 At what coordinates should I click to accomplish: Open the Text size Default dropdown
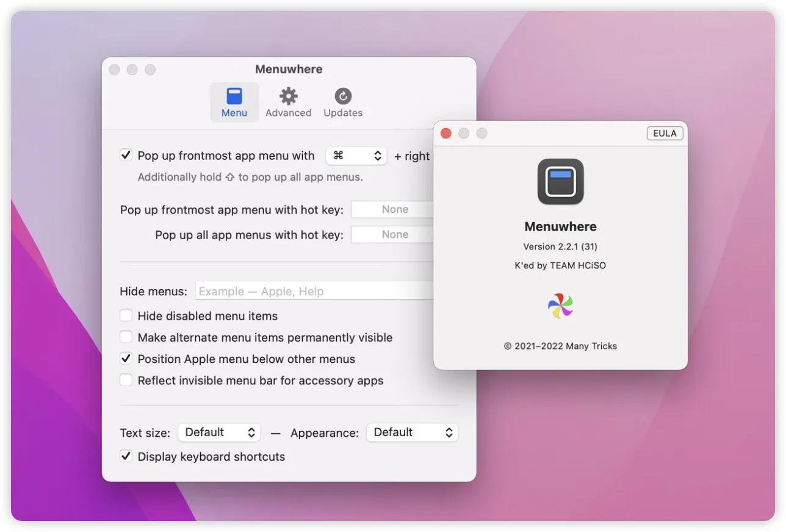point(219,433)
